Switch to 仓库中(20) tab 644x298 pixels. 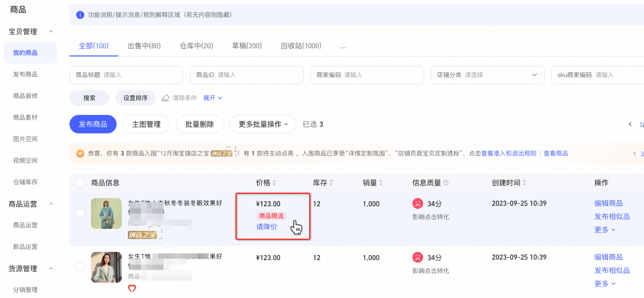(196, 46)
